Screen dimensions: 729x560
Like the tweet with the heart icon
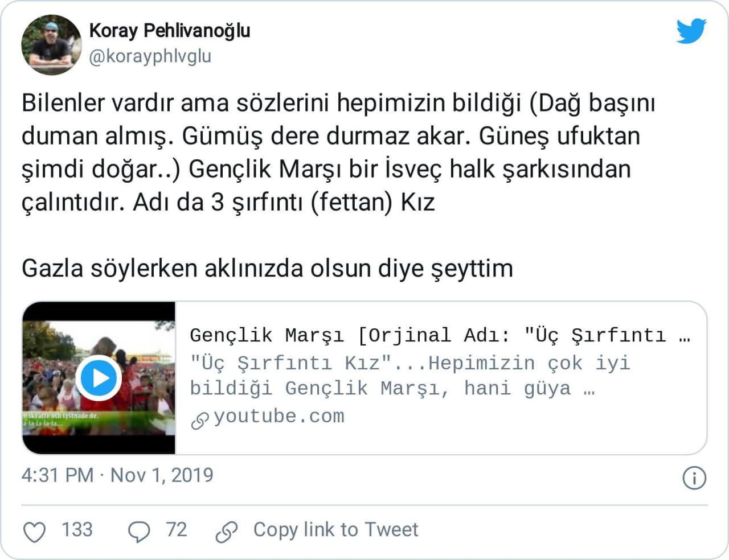click(x=34, y=532)
